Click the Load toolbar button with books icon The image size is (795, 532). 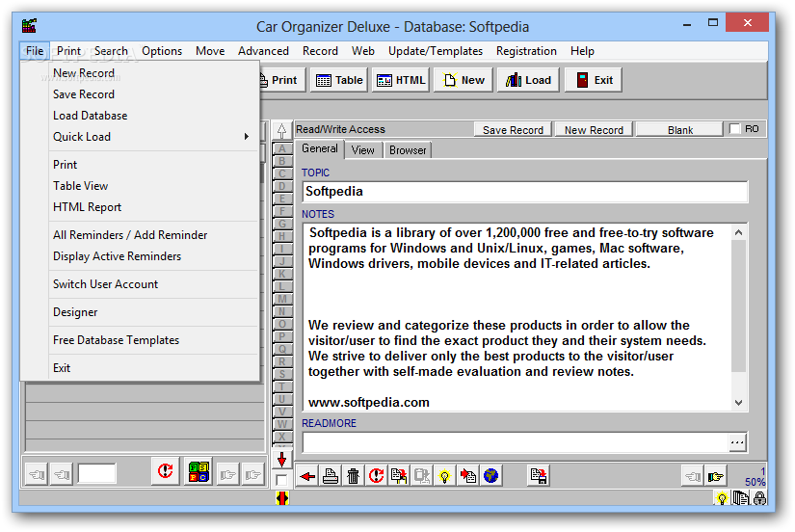(x=528, y=80)
